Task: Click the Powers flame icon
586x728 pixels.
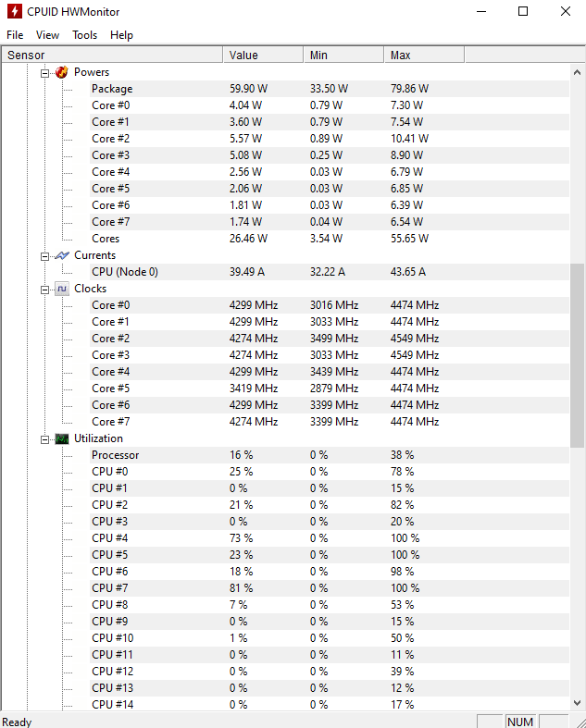Action: point(62,72)
